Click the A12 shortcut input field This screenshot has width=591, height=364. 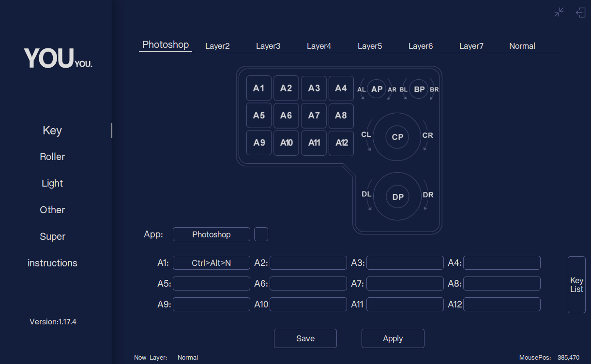pos(502,305)
